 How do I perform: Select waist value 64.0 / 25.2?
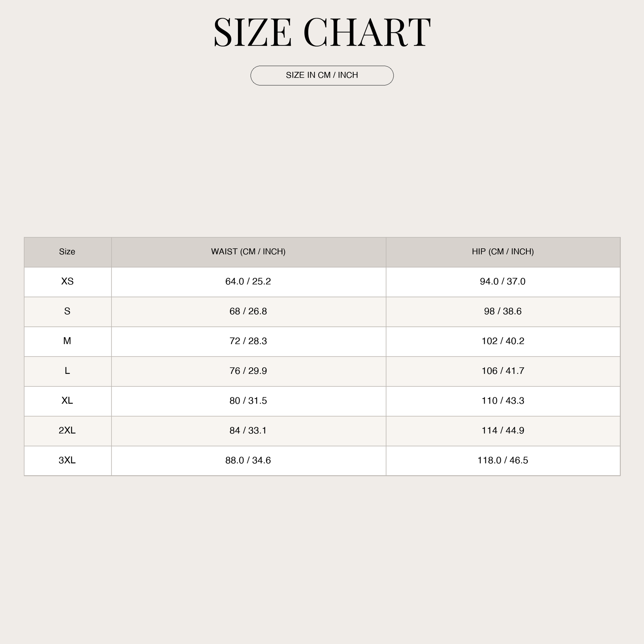pyautogui.click(x=248, y=281)
